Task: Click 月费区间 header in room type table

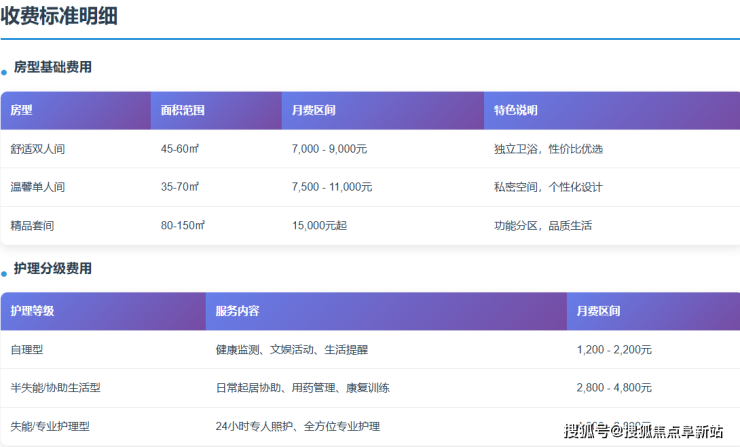Action: coord(313,111)
